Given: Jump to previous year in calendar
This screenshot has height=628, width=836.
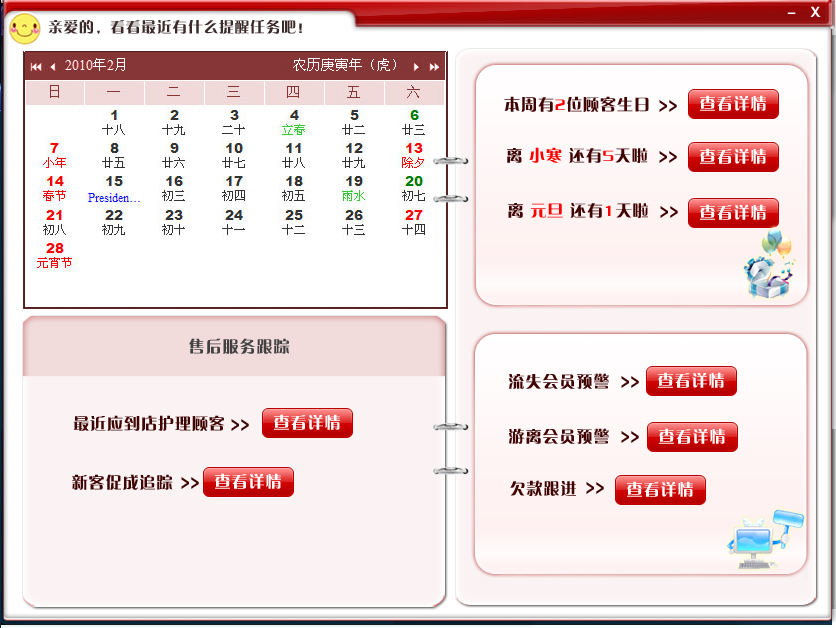Looking at the screenshot, I should tap(36, 67).
